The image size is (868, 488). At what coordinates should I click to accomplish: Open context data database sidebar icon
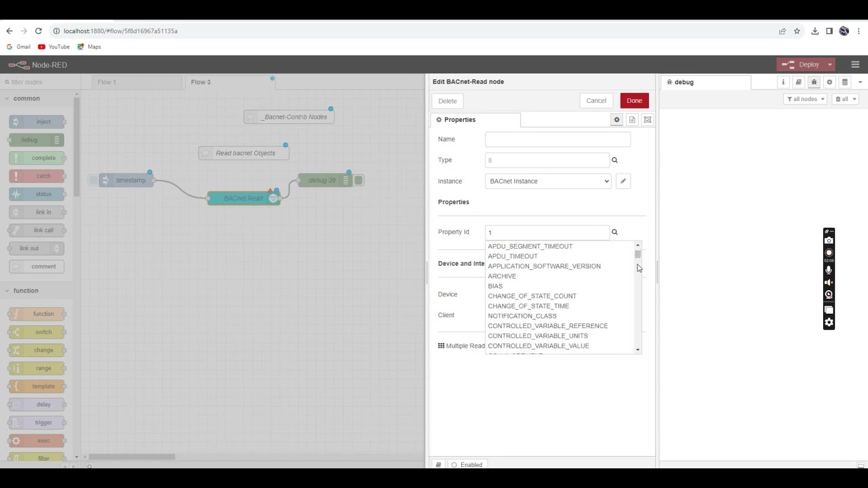coord(845,82)
